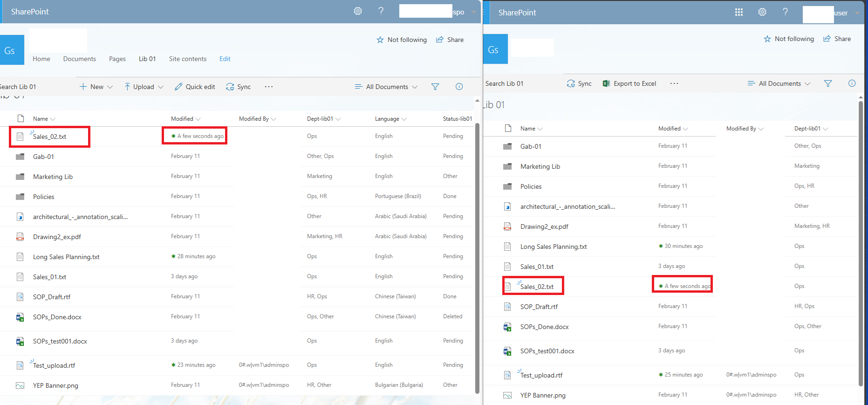Click info pane icon in left window
Viewport: 868px width, 405px height.
[459, 87]
